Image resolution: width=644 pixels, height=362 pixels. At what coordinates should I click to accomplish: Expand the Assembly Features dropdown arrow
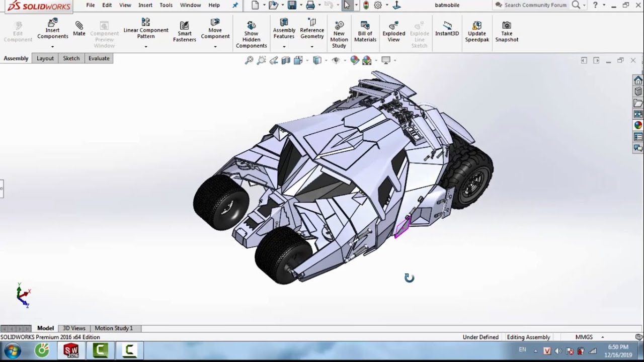coord(284,47)
